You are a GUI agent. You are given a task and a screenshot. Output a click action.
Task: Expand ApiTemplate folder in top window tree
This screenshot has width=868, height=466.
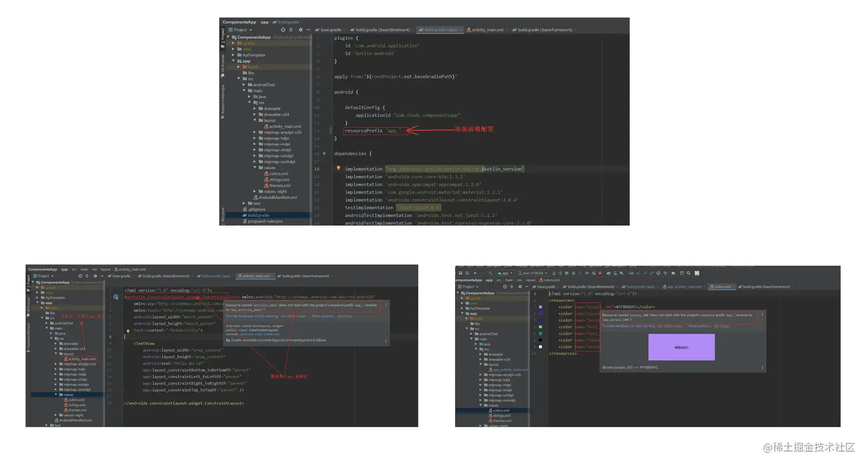pyautogui.click(x=233, y=55)
